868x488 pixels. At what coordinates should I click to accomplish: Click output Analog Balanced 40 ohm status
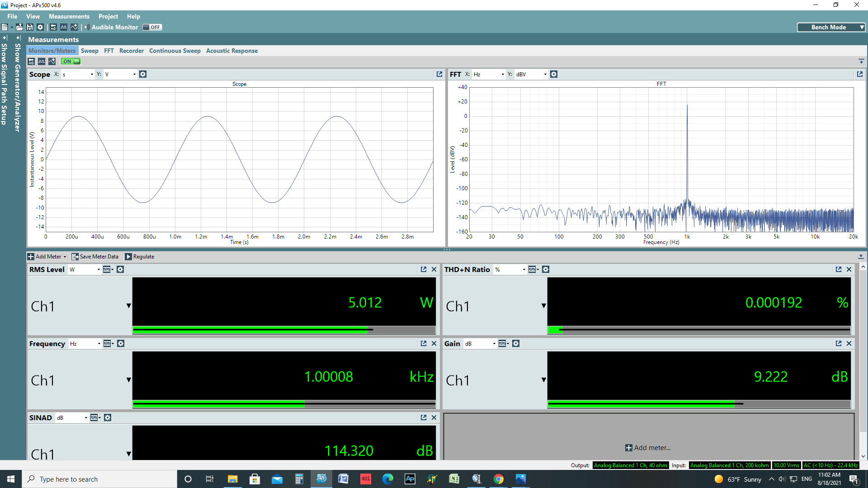click(630, 465)
